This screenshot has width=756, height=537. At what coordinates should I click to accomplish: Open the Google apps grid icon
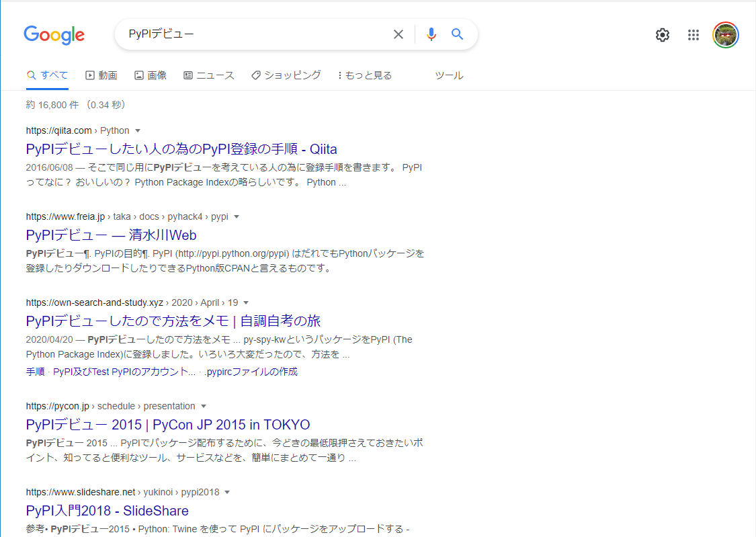pyautogui.click(x=694, y=35)
